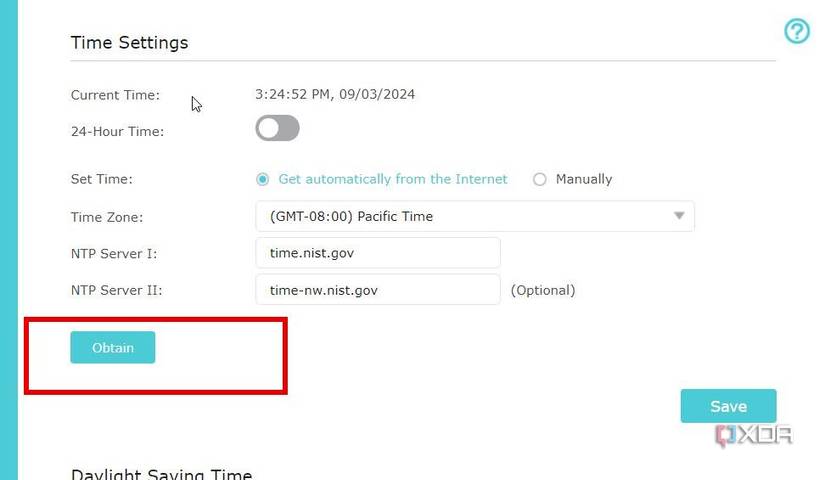Viewport: 825px width, 480px height.
Task: Click the NTP Server I label
Action: point(114,254)
